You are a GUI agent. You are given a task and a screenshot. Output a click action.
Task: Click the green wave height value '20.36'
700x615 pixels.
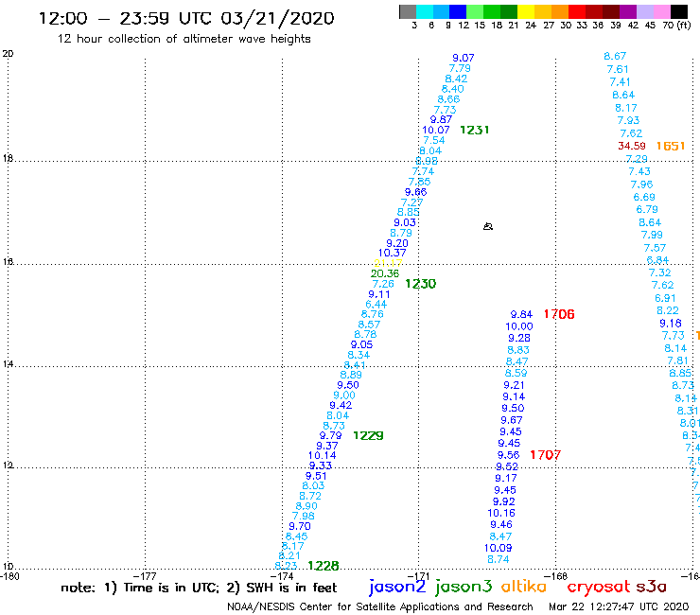[385, 273]
